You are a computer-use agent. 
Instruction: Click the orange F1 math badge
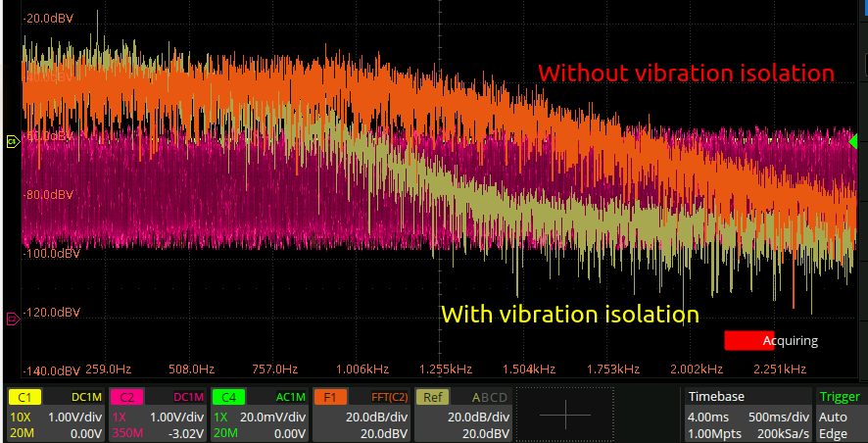330,397
